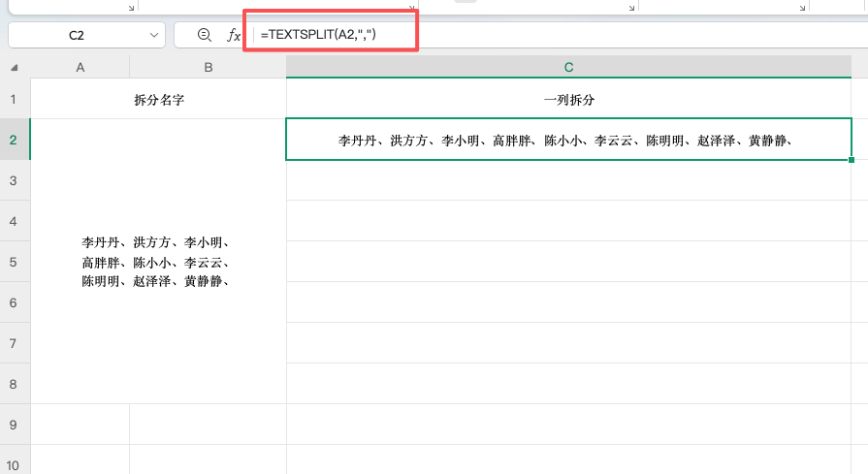Select row 8 header
This screenshot has width=868, height=474.
click(x=15, y=384)
